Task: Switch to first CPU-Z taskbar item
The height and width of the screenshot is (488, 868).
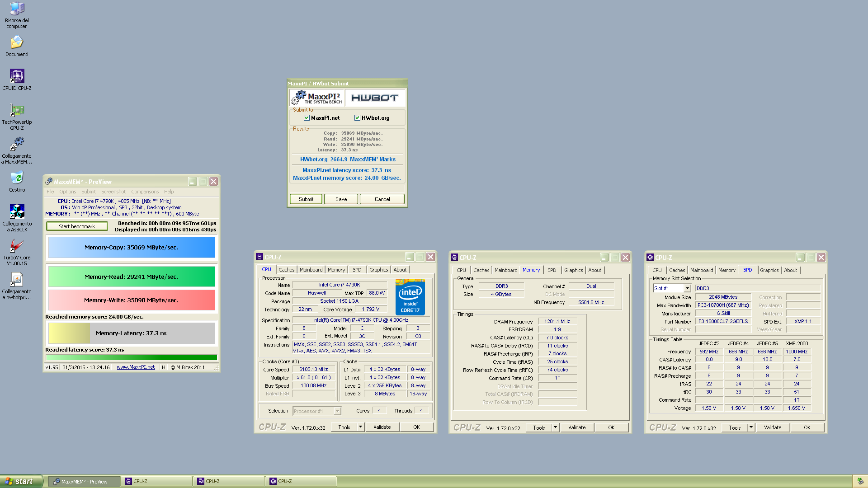Action: pos(157,482)
